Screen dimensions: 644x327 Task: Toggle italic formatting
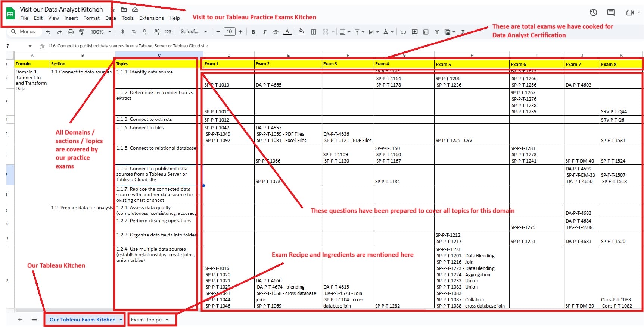tap(264, 32)
